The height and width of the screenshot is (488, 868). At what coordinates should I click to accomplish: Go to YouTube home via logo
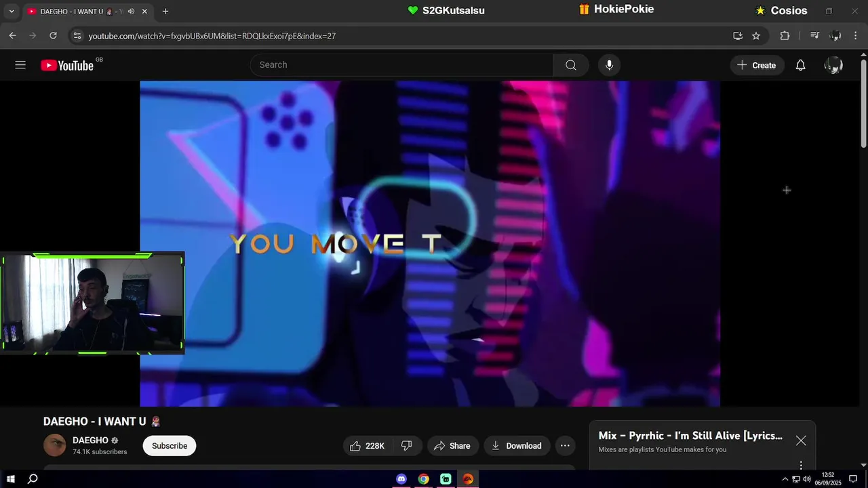click(66, 65)
